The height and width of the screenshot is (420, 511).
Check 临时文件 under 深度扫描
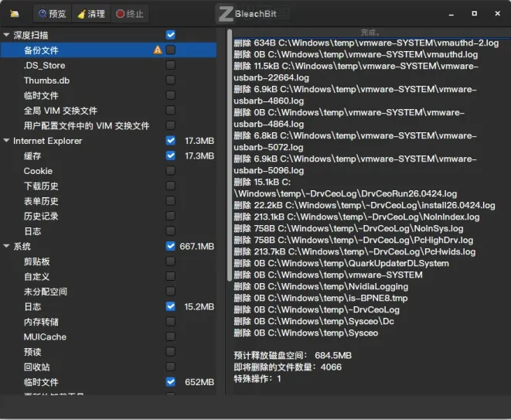[x=170, y=95]
